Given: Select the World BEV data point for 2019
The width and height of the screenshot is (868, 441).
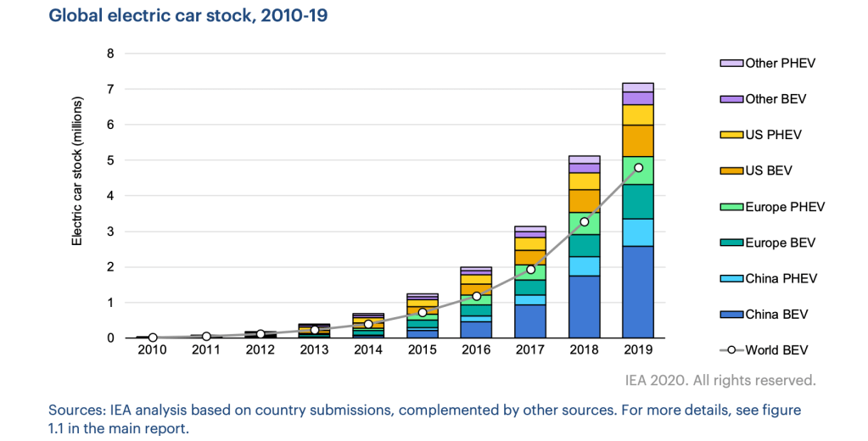Looking at the screenshot, I should [637, 168].
